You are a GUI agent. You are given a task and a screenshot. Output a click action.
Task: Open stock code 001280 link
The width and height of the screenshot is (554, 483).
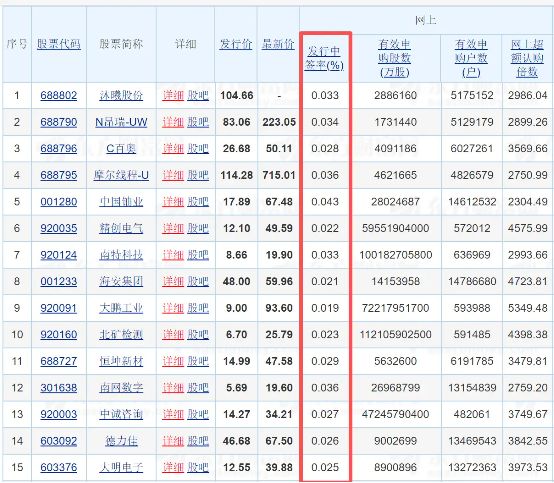point(59,202)
